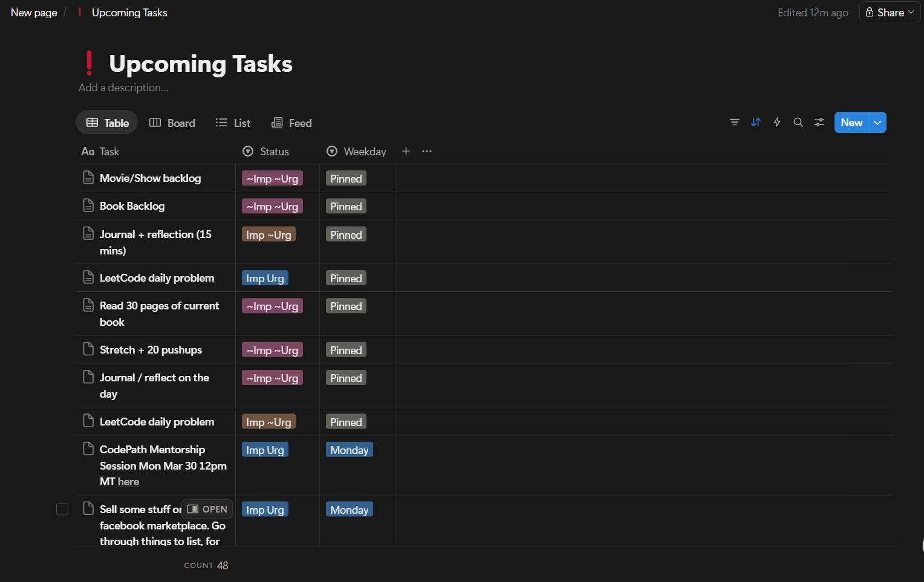This screenshot has width=924, height=582.
Task: Expand the dropdown arrow next to New
Action: coord(877,123)
